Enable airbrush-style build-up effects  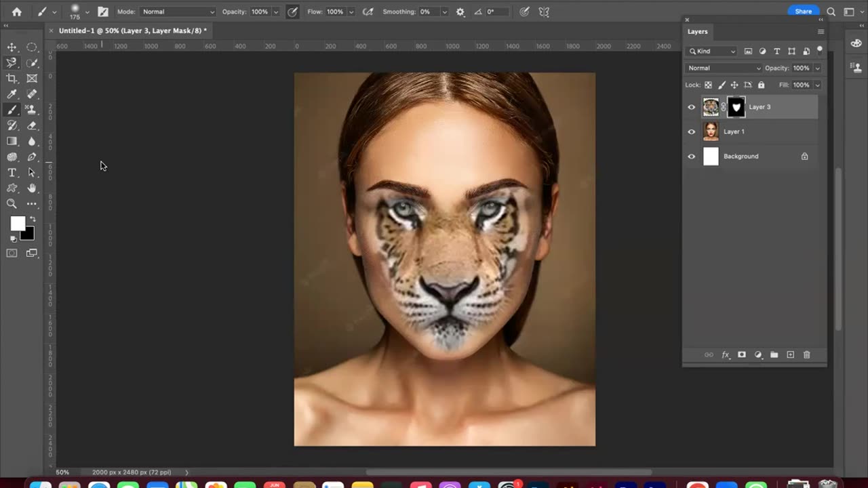point(368,12)
